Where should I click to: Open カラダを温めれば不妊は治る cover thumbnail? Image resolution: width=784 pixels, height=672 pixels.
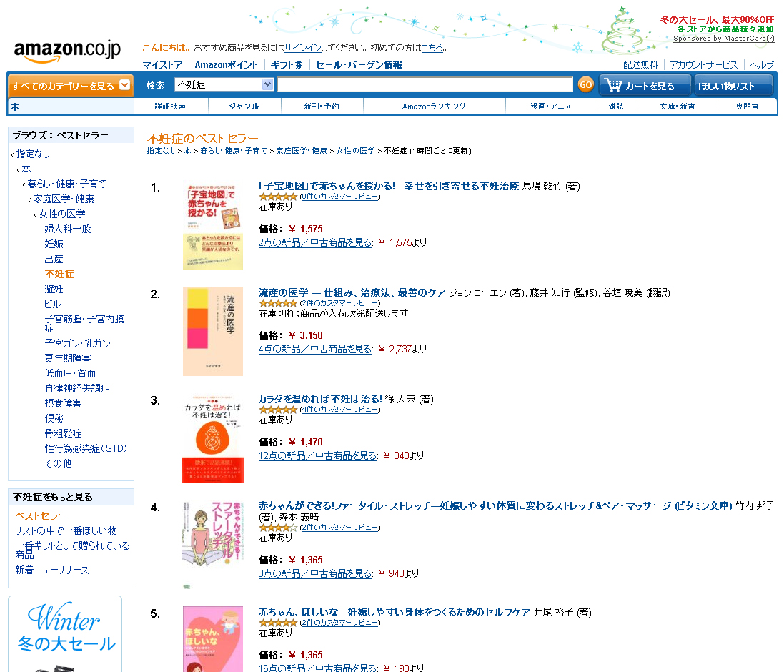coord(212,438)
